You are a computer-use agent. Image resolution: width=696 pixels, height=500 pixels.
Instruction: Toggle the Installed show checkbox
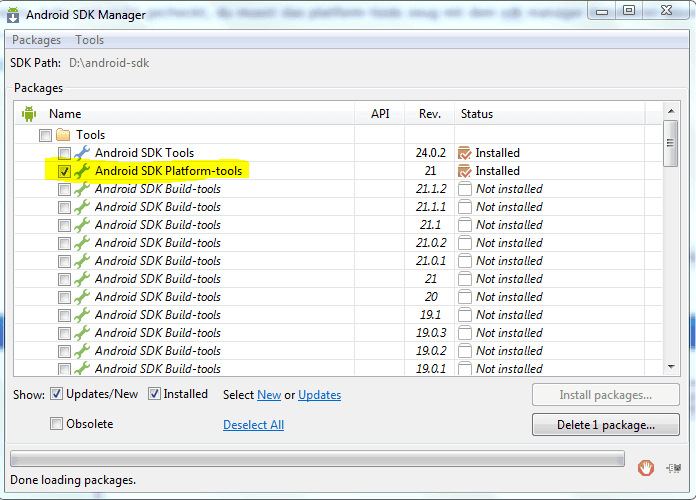[154, 394]
